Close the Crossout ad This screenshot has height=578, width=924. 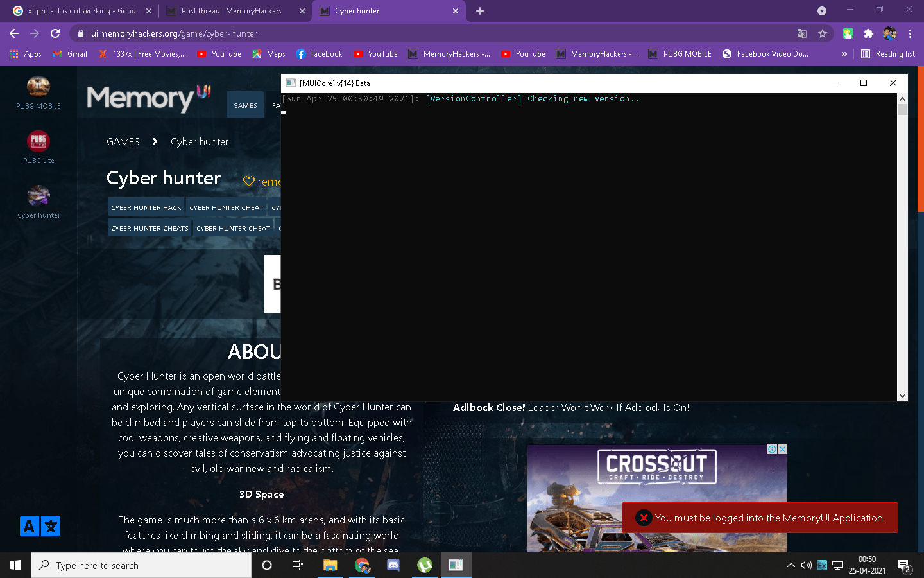coord(782,450)
